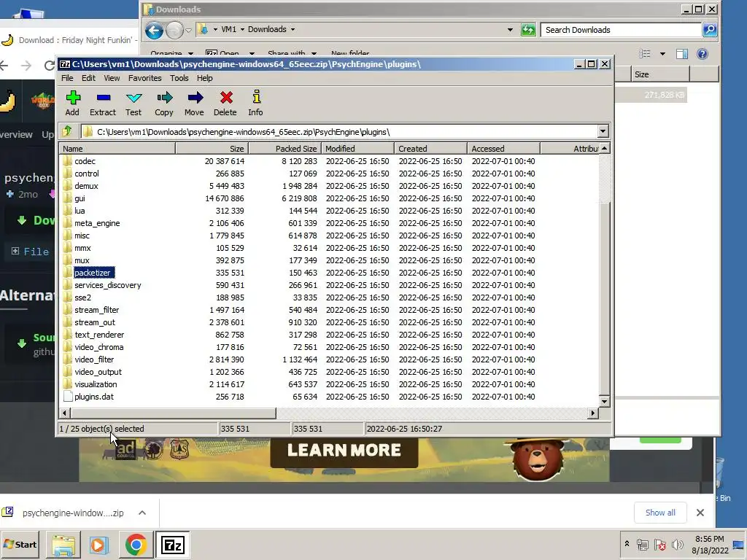This screenshot has height=560, width=747.
Task: Open the Help menu in 7-Zip
Action: 204,78
